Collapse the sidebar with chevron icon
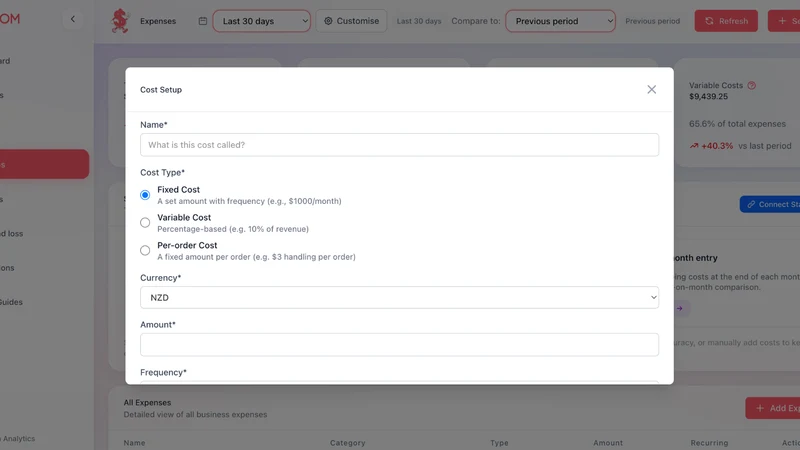This screenshot has height=450, width=800. [x=73, y=19]
